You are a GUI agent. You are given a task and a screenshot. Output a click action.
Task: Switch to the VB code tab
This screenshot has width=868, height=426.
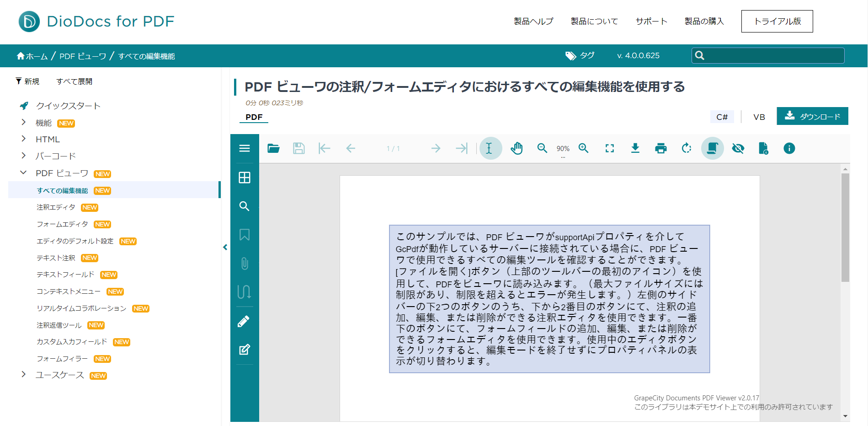(759, 117)
